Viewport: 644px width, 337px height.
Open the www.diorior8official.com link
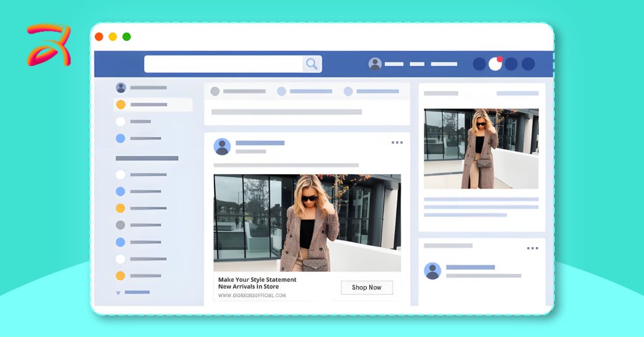(252, 295)
